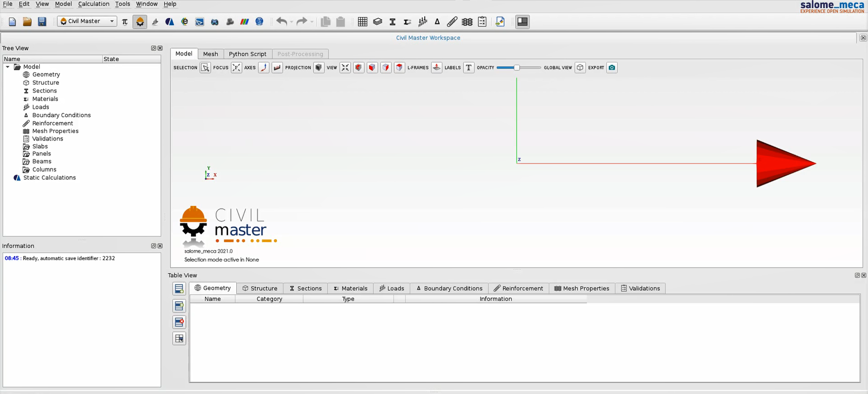
Task: Click the grid table icon in main toolbar
Action: 362,22
